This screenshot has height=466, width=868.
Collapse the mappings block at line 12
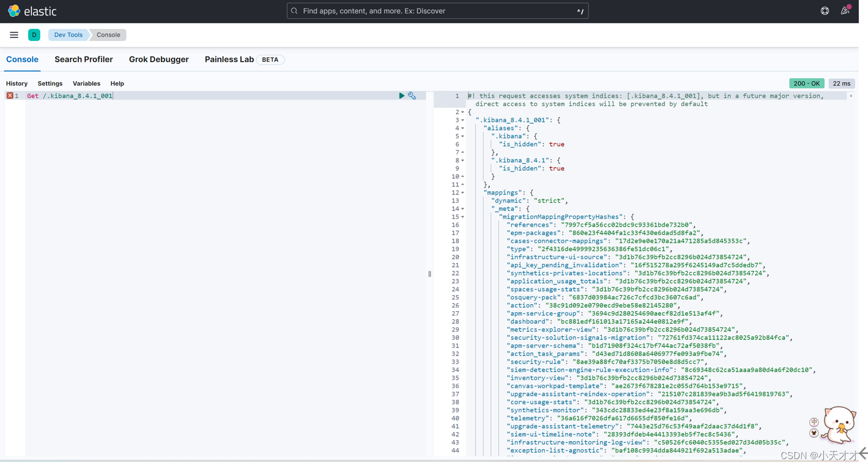[x=463, y=193]
